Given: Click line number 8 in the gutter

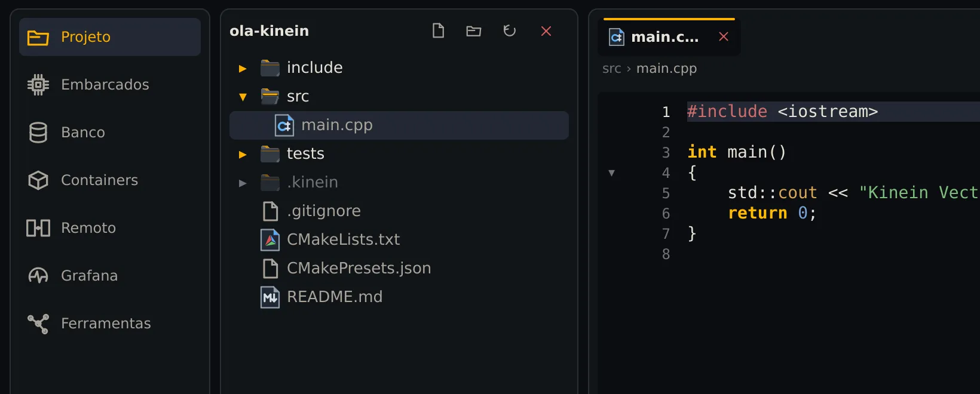Looking at the screenshot, I should (x=666, y=254).
